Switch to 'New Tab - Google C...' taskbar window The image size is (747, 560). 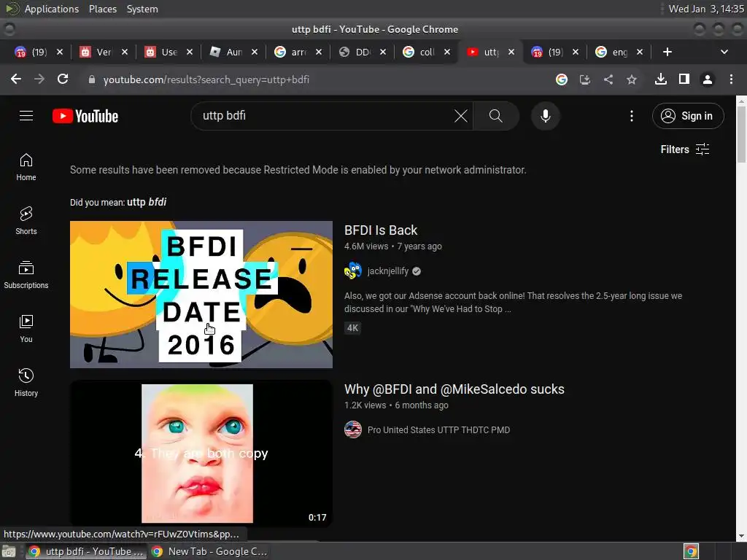(209, 551)
